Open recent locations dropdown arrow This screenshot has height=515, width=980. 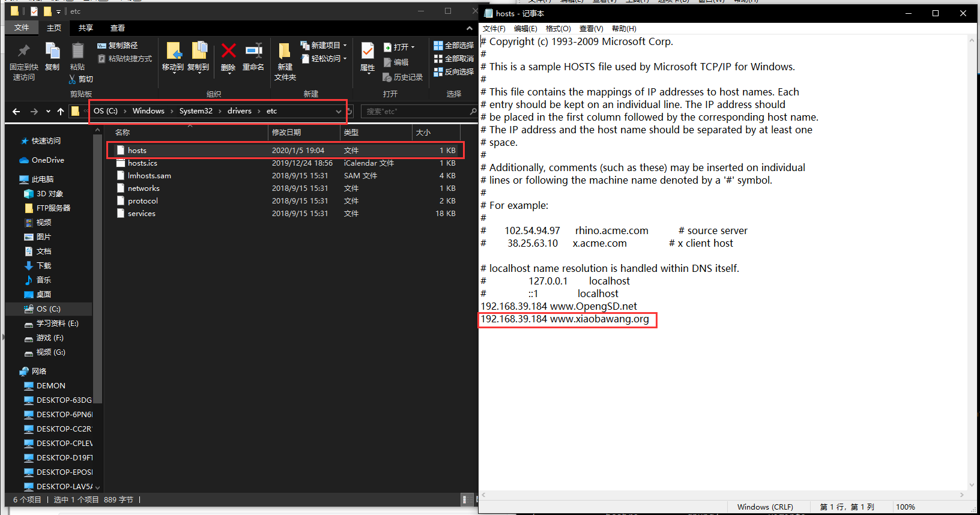(x=47, y=112)
